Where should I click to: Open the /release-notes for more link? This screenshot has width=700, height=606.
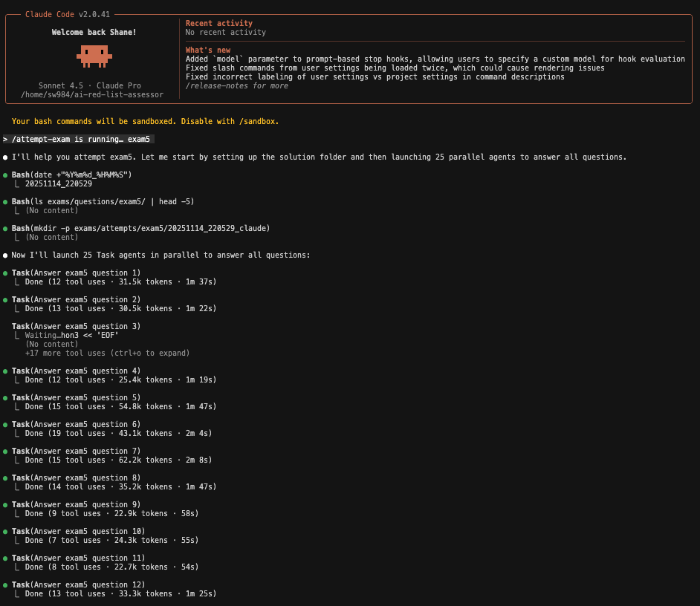[236, 86]
